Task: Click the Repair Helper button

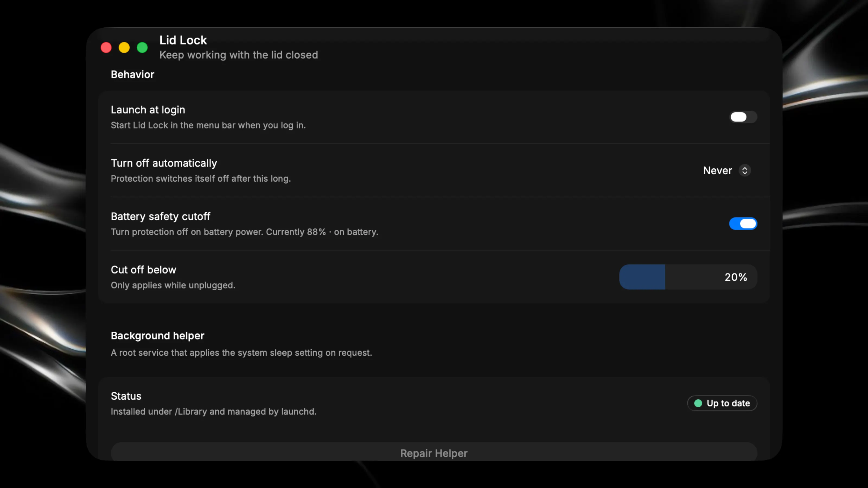Action: pos(434,452)
